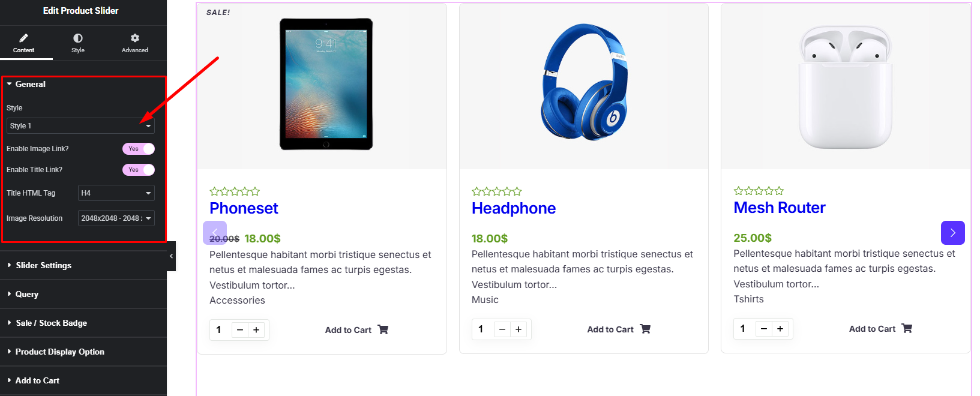Image resolution: width=980 pixels, height=396 pixels.
Task: Click the Phoneset tablet product image
Action: [326, 84]
